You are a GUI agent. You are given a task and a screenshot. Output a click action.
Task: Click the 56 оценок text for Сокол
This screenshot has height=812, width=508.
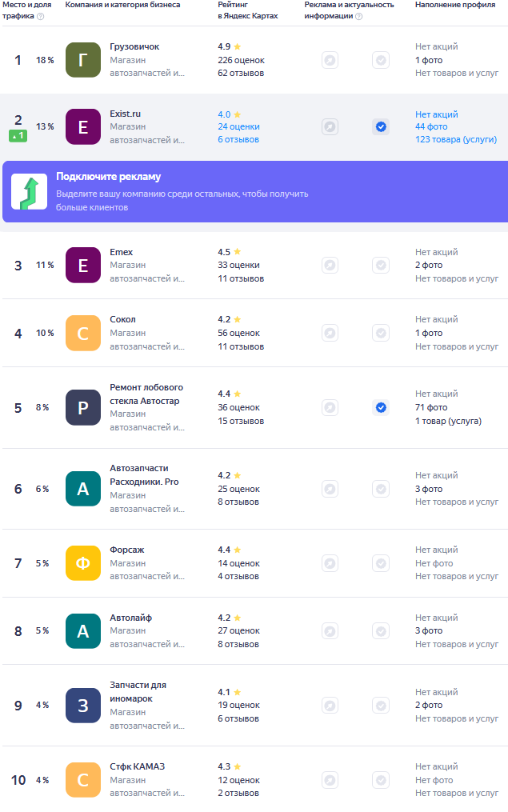[238, 333]
